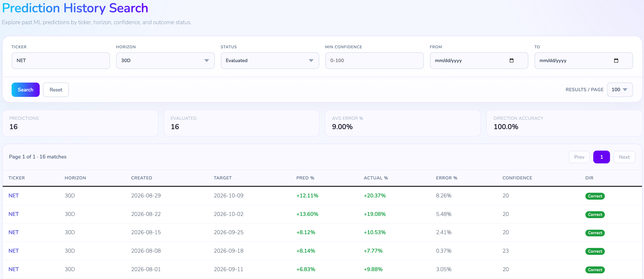Click the Prediction History Search heading
Image resolution: width=644 pixels, height=279 pixels.
pos(75,8)
